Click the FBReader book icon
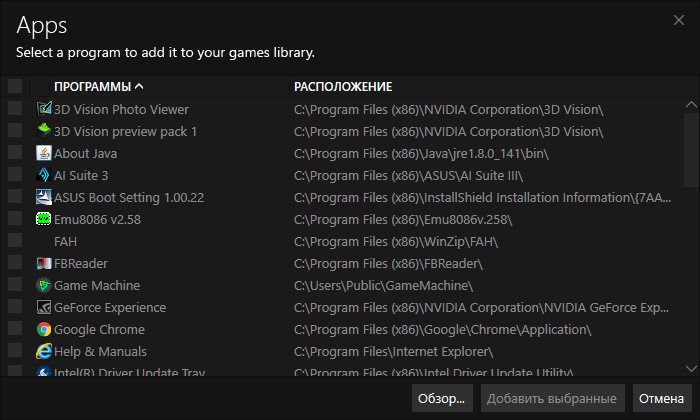The width and height of the screenshot is (700, 420). coord(44,263)
